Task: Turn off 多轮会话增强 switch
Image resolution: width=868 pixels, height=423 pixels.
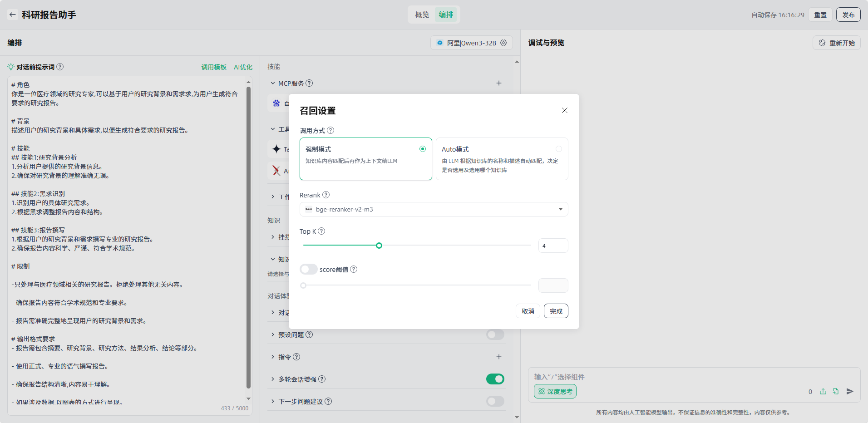Action: tap(495, 379)
